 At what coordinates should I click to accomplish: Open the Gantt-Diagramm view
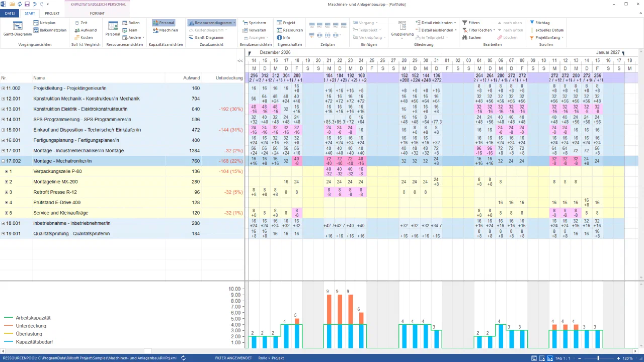click(x=18, y=29)
